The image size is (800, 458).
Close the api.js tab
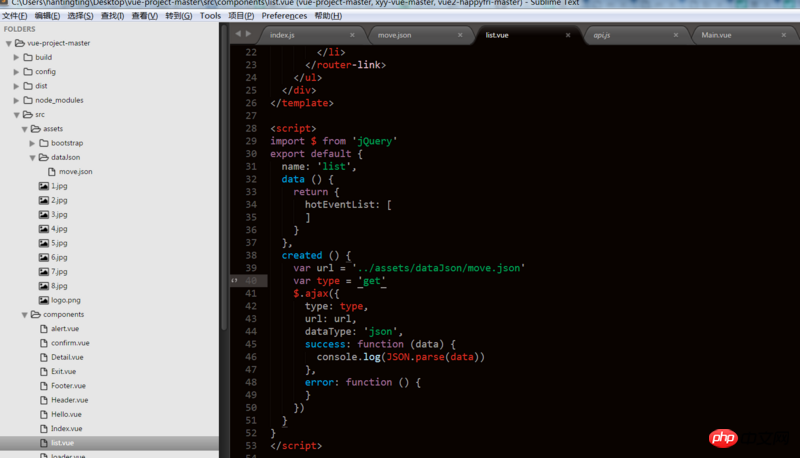(676, 35)
